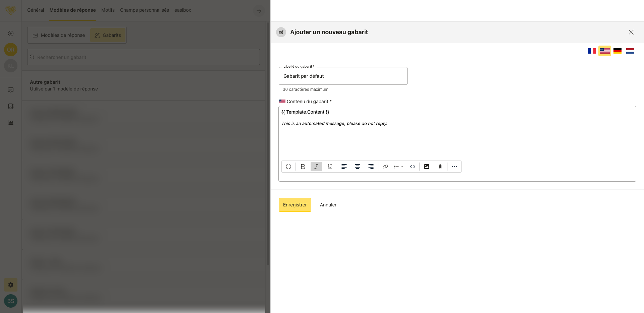Click Annuler to cancel
The height and width of the screenshot is (313, 644).
pyautogui.click(x=328, y=205)
